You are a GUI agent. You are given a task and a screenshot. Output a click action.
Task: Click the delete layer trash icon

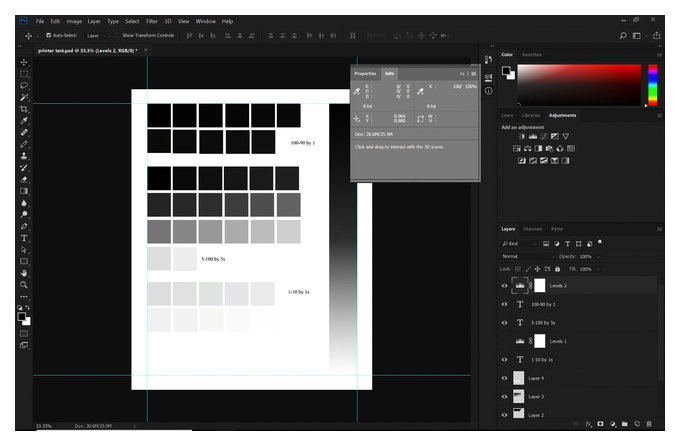(649, 424)
